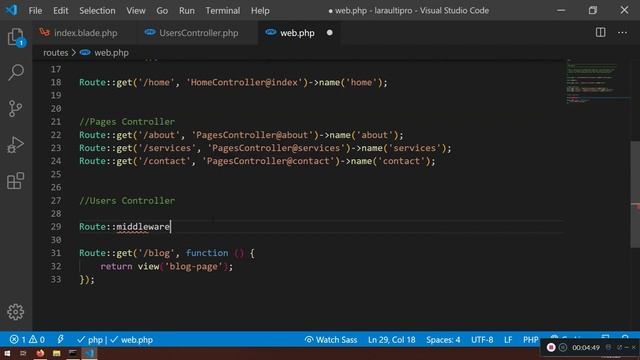Click Task View in the taskbar
The width and height of the screenshot is (640, 360).
coord(23,353)
